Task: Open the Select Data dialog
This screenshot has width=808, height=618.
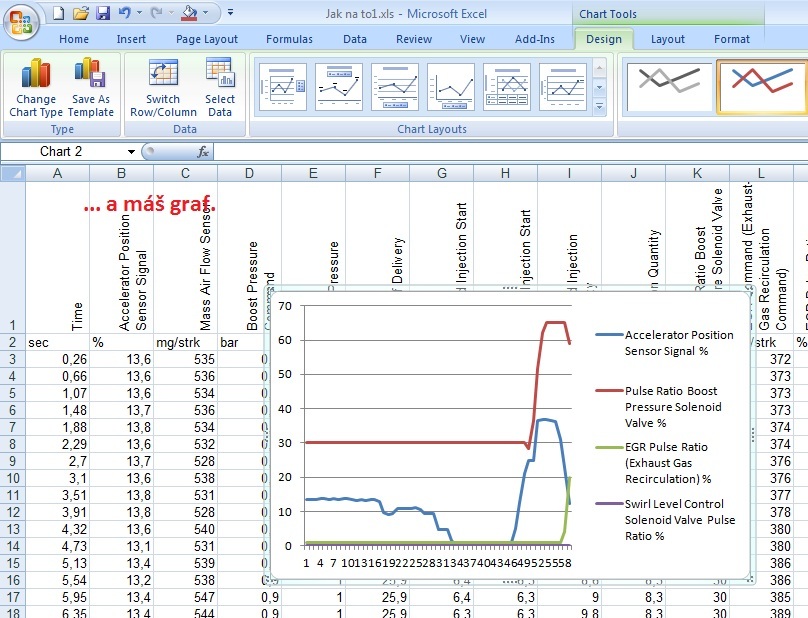Action: (x=220, y=88)
